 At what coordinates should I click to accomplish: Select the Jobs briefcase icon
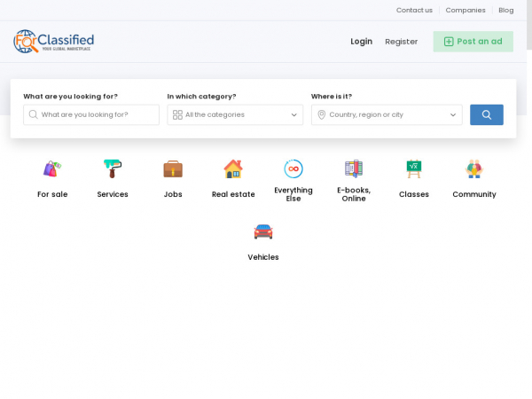click(x=173, y=168)
